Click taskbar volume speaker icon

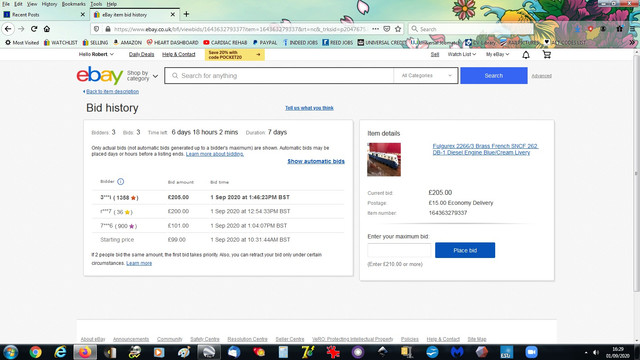click(x=596, y=352)
